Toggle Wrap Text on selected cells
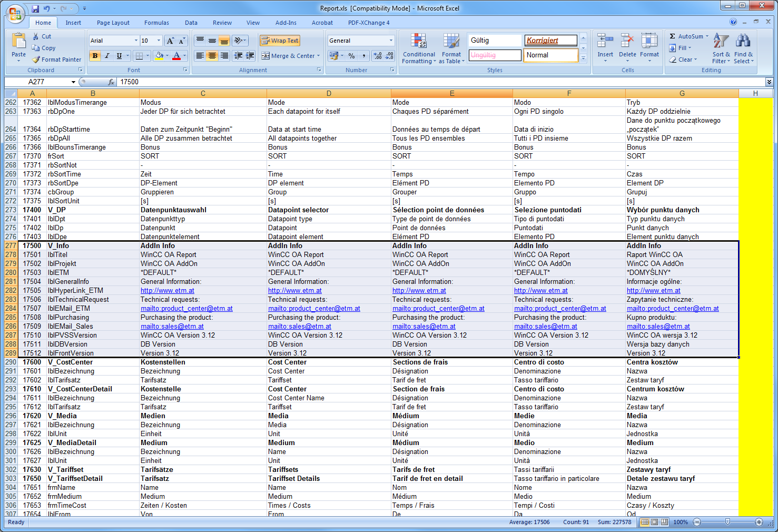 tap(280, 41)
